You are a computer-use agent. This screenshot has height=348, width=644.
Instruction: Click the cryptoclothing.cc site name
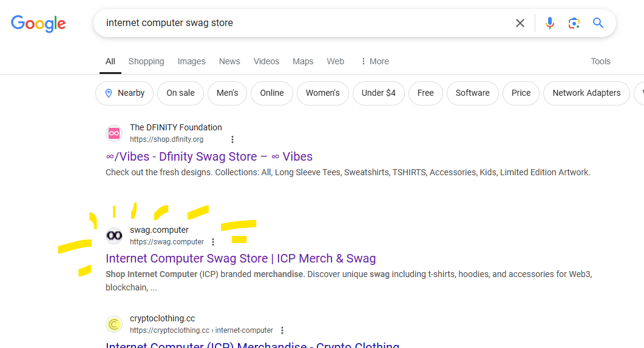click(x=162, y=318)
